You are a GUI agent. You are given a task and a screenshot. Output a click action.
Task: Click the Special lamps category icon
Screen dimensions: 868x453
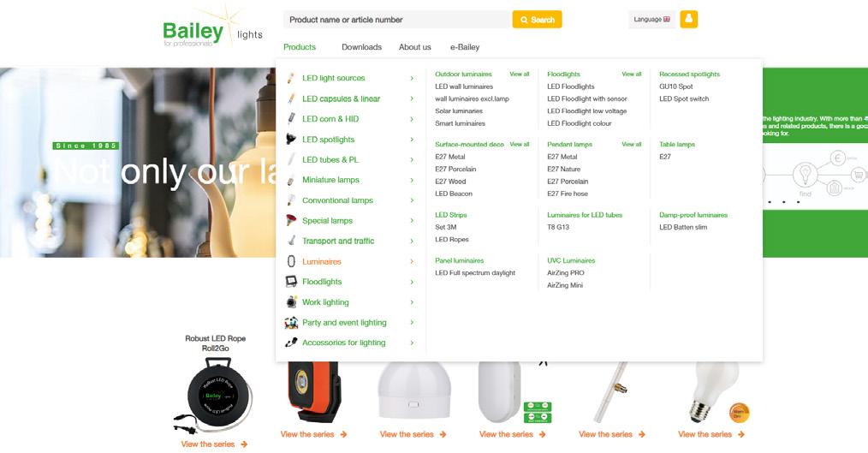(x=291, y=220)
